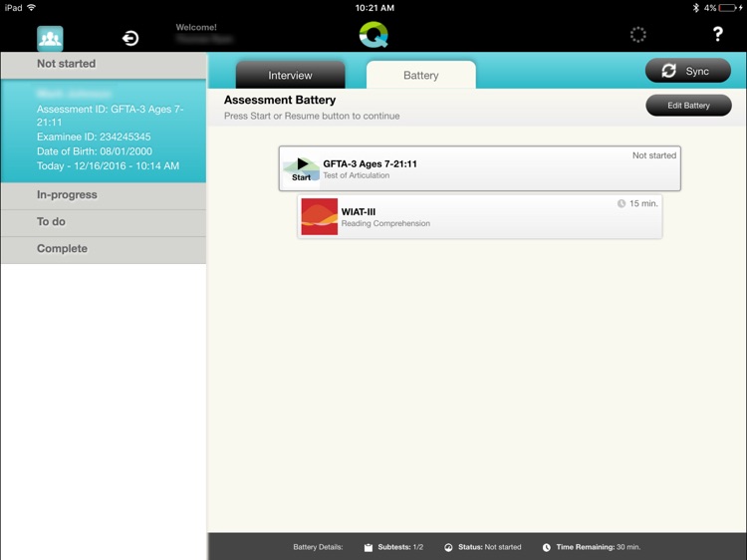The image size is (747, 560).
Task: Tap Time Remaining: 30 min. text
Action: point(599,547)
